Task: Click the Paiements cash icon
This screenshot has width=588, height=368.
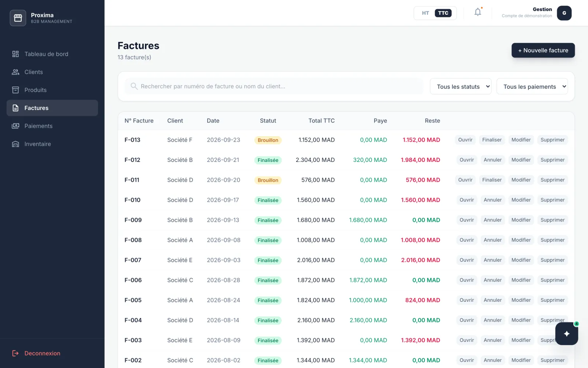Action: (x=15, y=126)
